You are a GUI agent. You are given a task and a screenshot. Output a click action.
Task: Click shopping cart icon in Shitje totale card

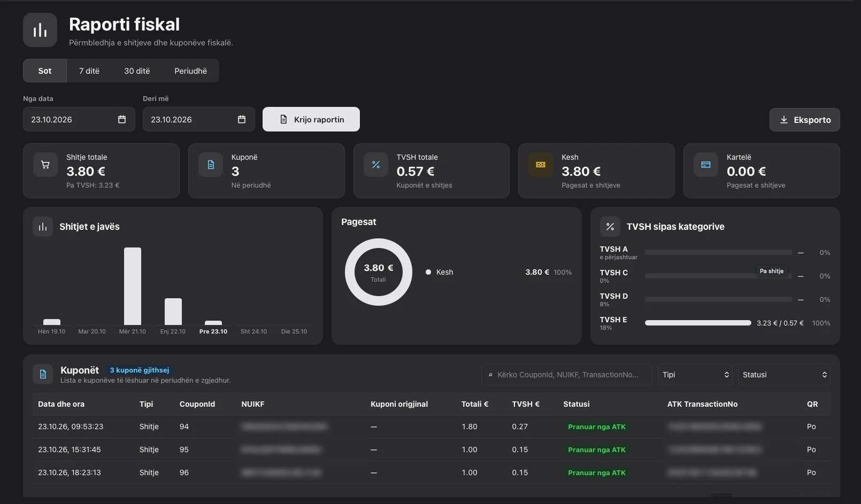pyautogui.click(x=45, y=165)
